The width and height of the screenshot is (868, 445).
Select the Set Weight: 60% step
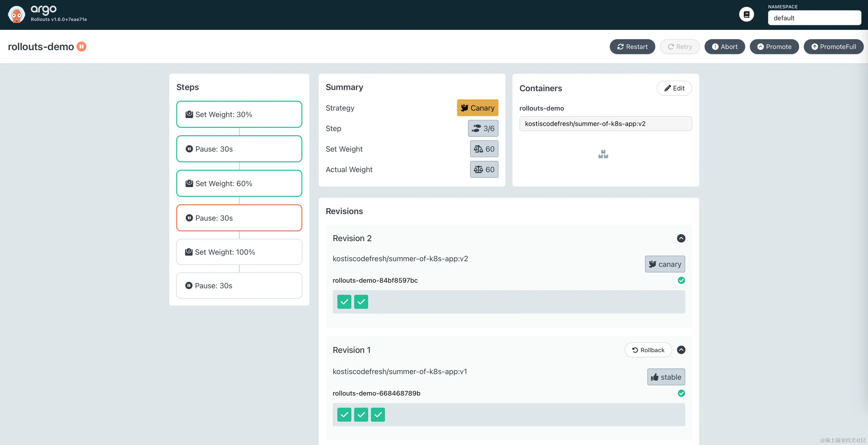coord(239,184)
